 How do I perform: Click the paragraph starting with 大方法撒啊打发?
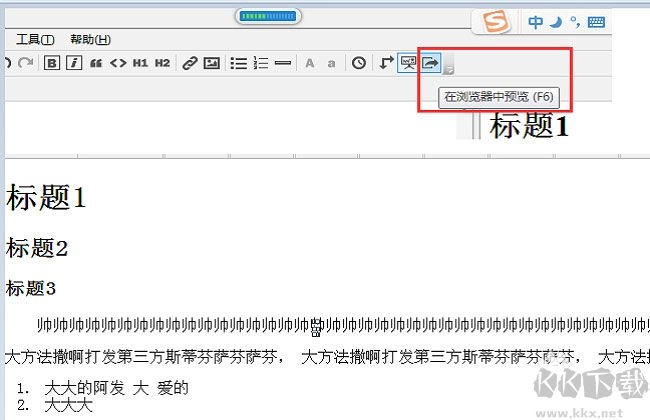[327, 357]
